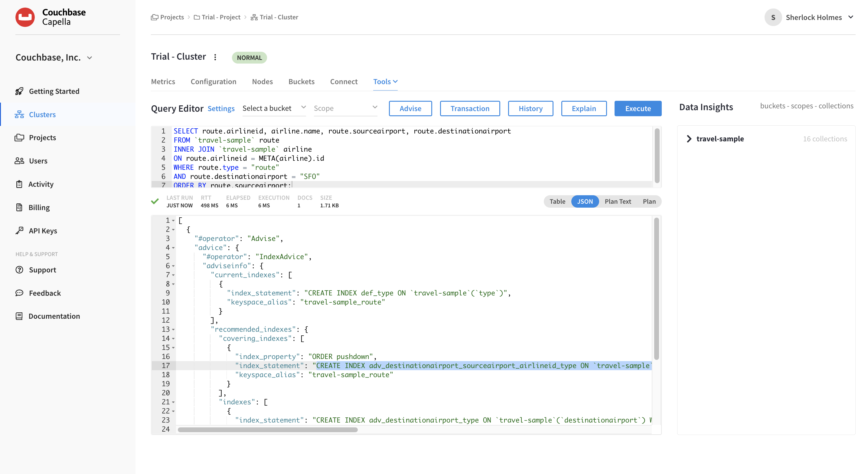Switch to the Metrics tab

(163, 81)
